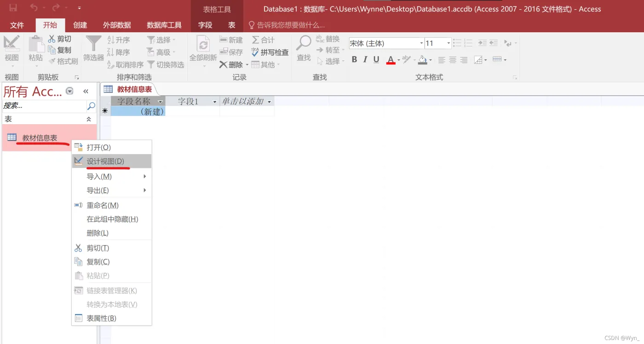This screenshot has height=344, width=644.
Task: Click the 告诉我您想要做什么 search box
Action: pyautogui.click(x=287, y=25)
